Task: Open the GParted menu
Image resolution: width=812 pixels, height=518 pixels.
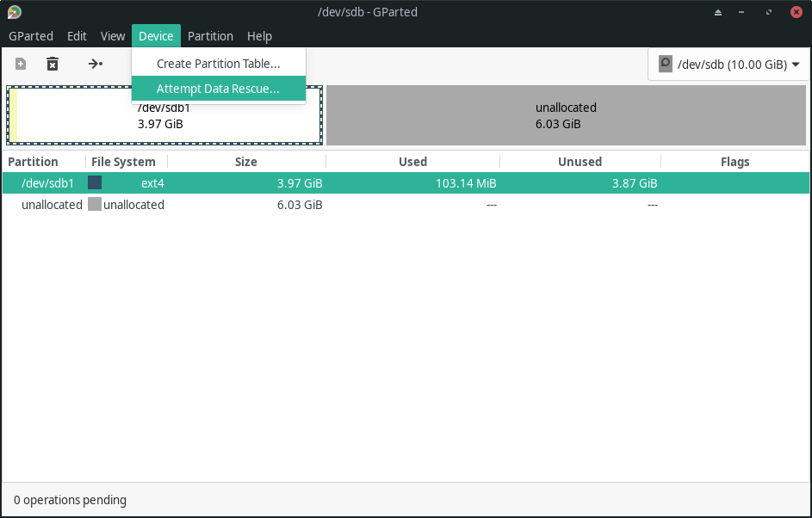Action: pos(31,36)
